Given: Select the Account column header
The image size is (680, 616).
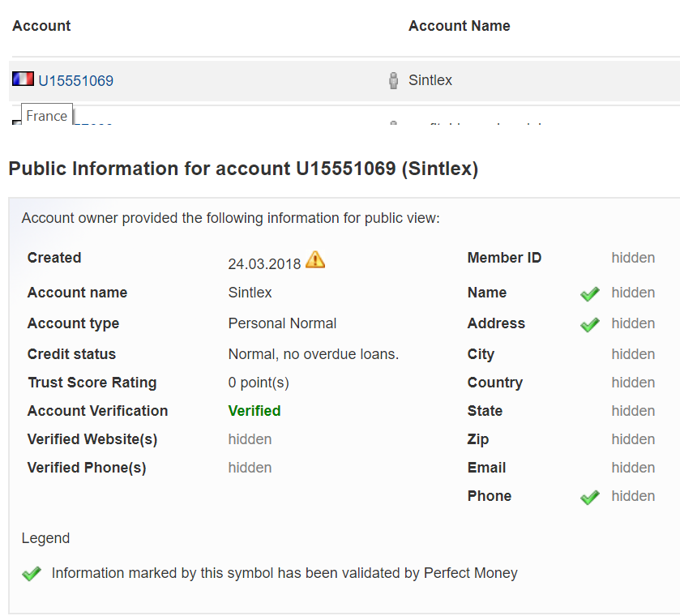Looking at the screenshot, I should click(41, 26).
